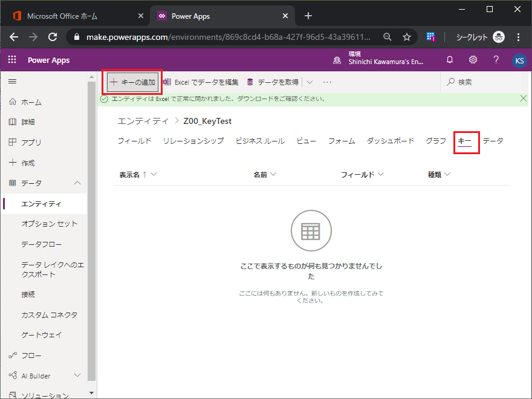The image size is (532, 399).
Task: Switch to the ビュー tab
Action: coord(307,141)
